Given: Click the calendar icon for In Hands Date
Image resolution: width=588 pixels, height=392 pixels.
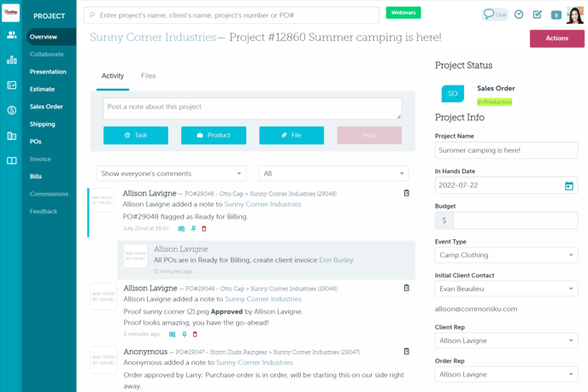Looking at the screenshot, I should [x=569, y=185].
